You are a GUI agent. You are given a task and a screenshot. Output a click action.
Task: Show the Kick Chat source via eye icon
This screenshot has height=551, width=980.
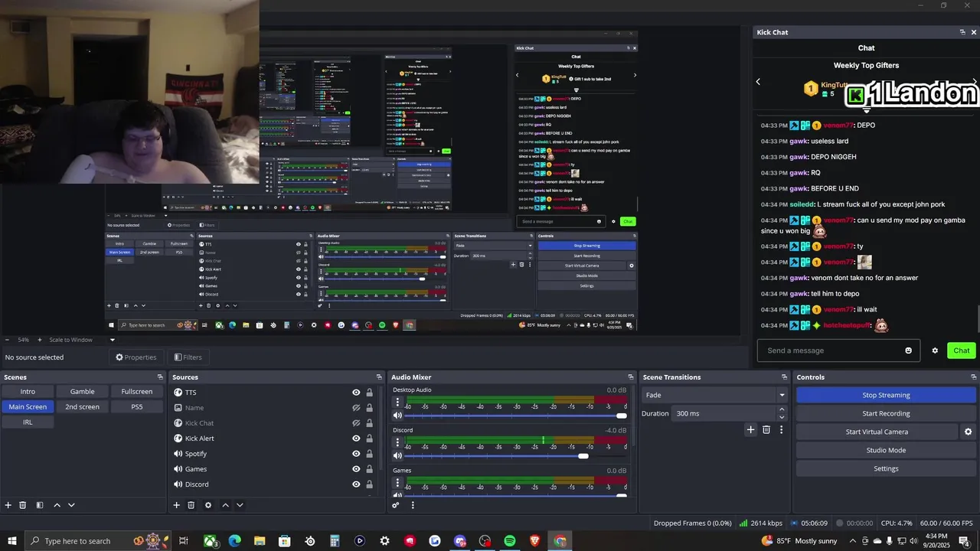356,423
